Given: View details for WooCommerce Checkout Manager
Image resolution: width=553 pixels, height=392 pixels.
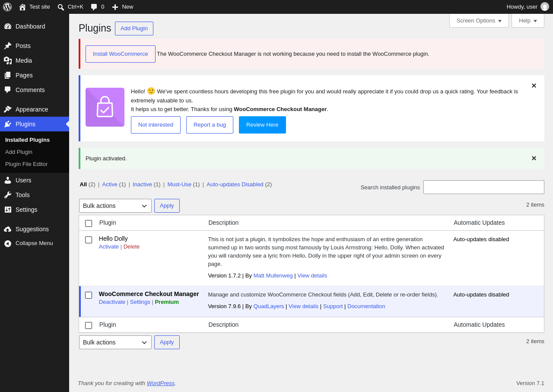Looking at the screenshot, I should [x=304, y=306].
